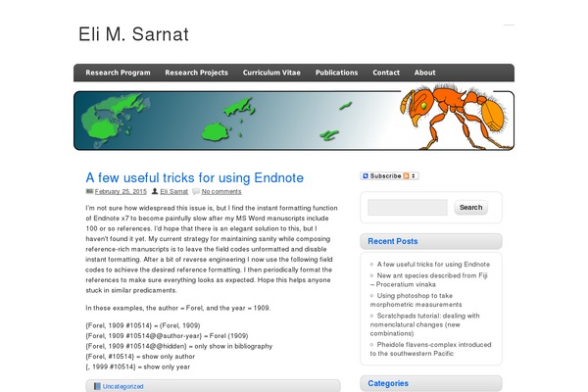This screenshot has height=392, width=588.
Task: Open the No comments link
Action: tap(221, 191)
